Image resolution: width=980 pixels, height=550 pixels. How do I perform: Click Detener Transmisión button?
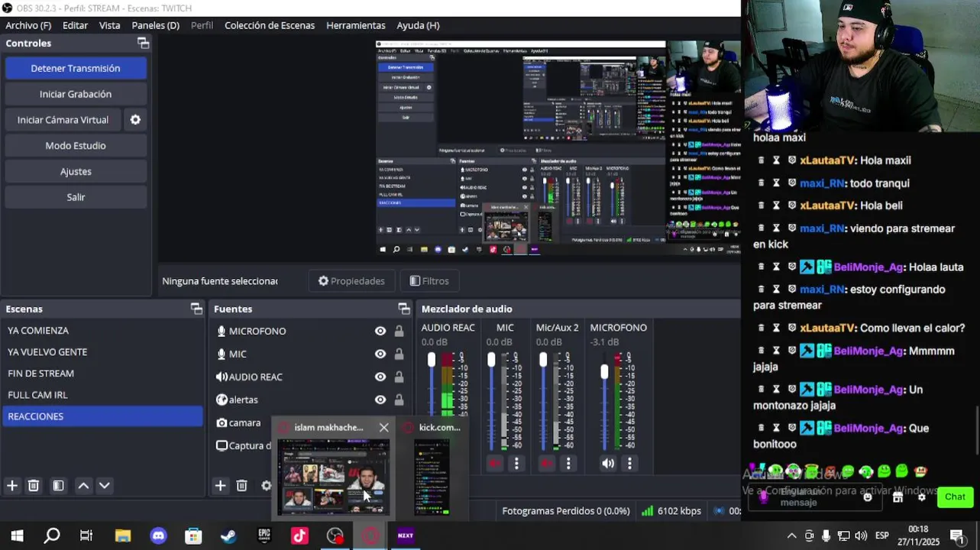click(x=76, y=68)
